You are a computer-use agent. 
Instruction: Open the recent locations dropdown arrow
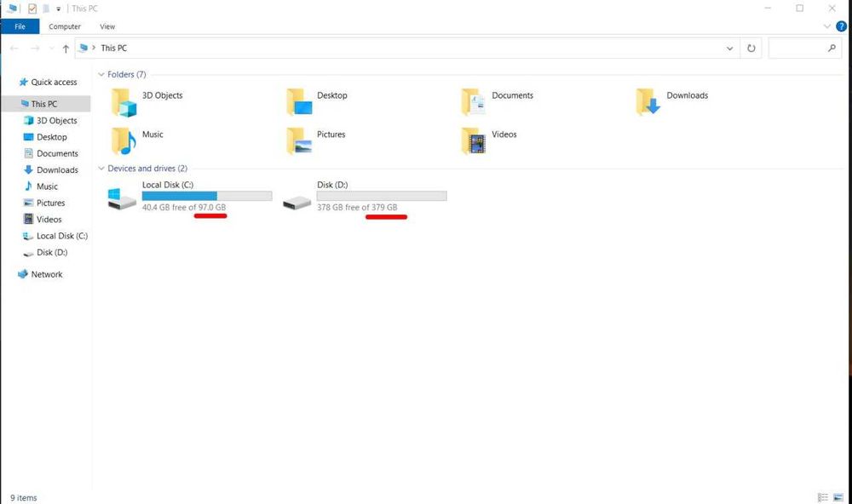click(x=52, y=49)
